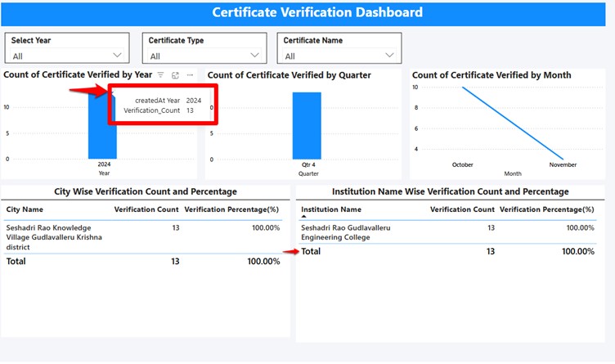Sort by City Name column header
This screenshot has width=615, height=364.
click(25, 209)
